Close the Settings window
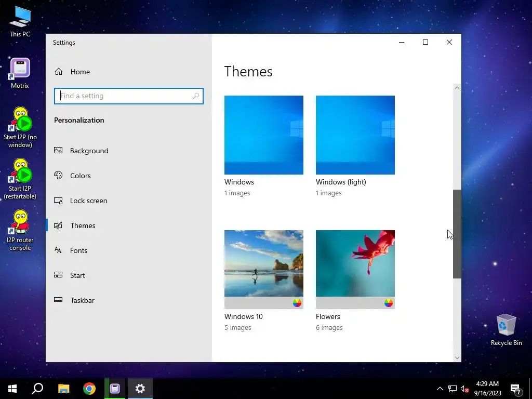The image size is (532, 399). [449, 42]
